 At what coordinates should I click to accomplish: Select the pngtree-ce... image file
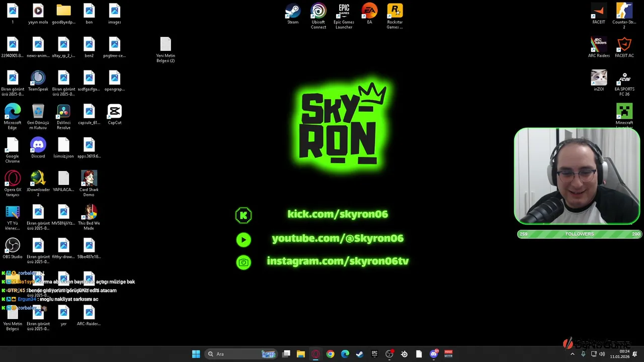point(115,47)
